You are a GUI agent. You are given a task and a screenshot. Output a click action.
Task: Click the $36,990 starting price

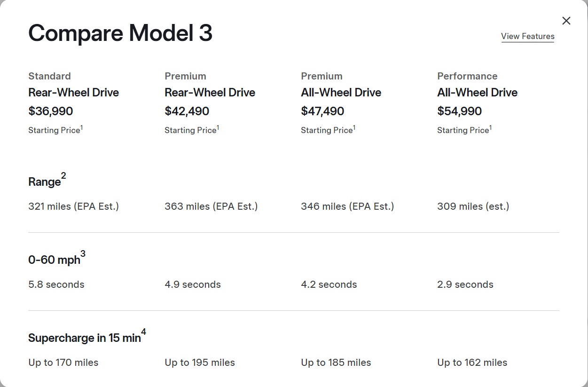point(51,111)
